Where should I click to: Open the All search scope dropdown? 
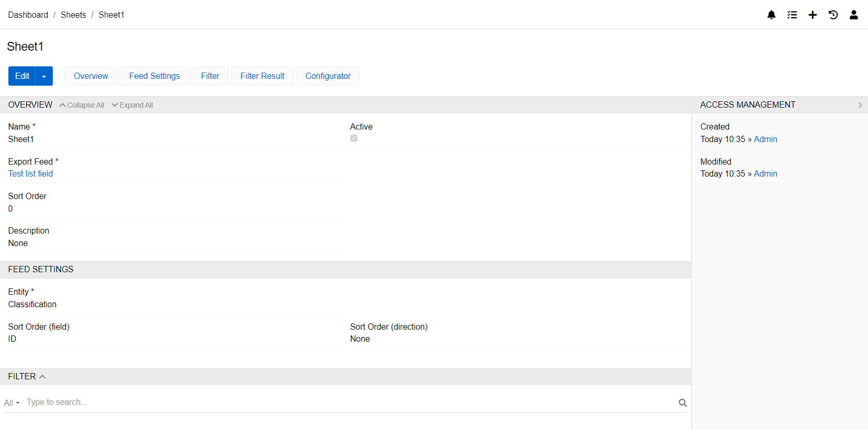coord(12,403)
